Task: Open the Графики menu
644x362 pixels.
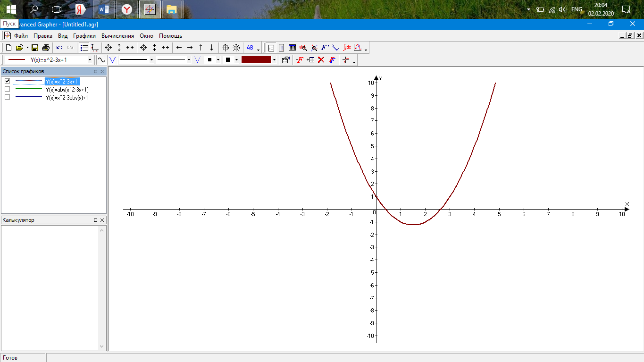Action: pyautogui.click(x=84, y=36)
